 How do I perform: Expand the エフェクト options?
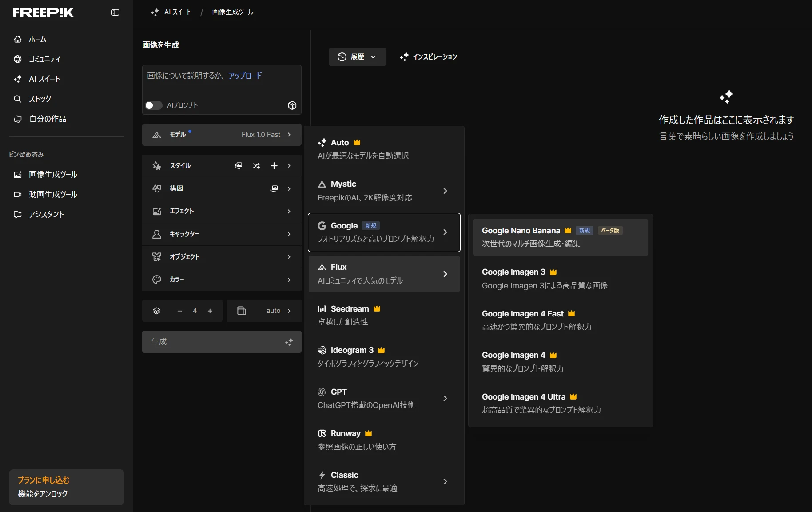point(222,212)
